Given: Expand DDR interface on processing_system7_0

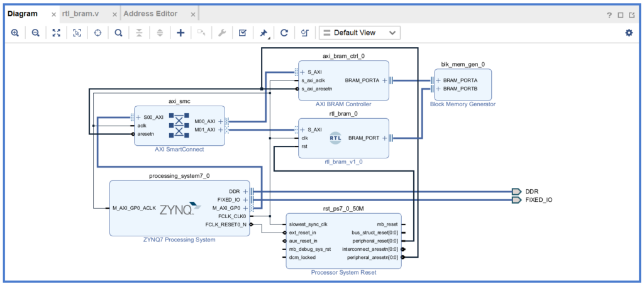Looking at the screenshot, I should [245, 191].
